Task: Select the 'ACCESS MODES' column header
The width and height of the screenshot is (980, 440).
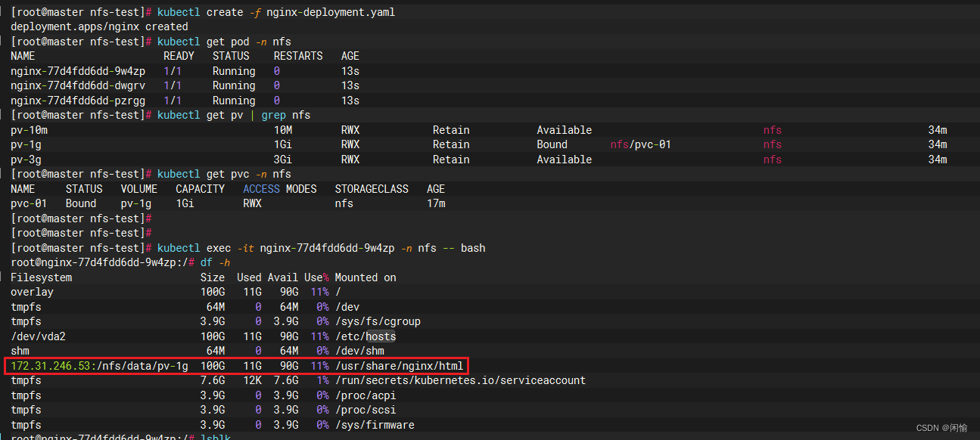Action: [280, 189]
